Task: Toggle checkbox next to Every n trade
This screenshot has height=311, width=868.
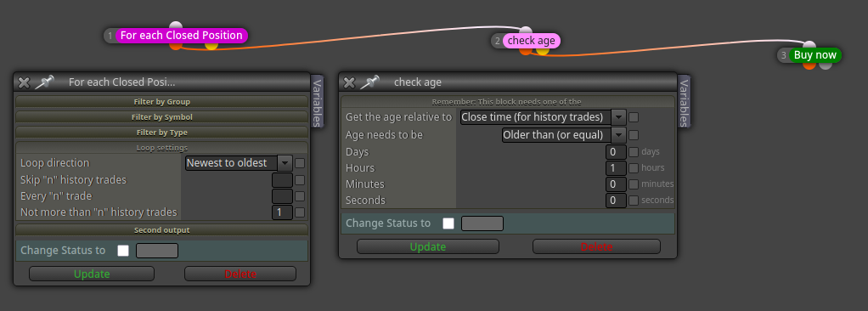Action: coord(300,196)
